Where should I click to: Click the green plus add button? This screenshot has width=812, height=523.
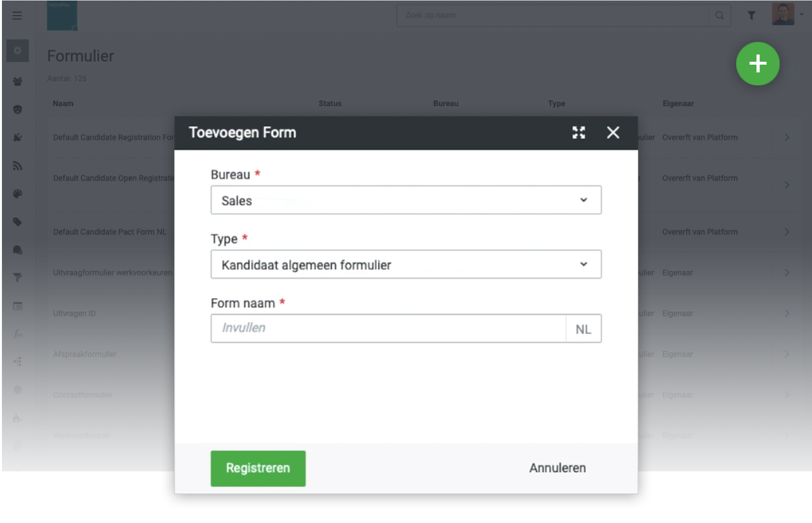(757, 64)
